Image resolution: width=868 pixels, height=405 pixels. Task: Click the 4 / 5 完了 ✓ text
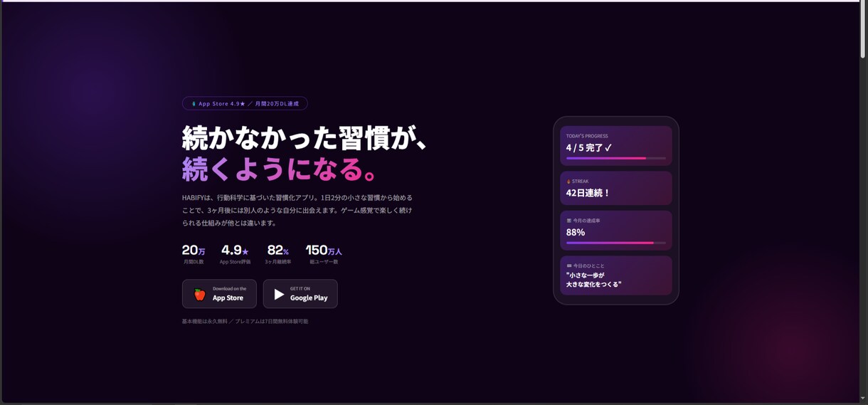[x=589, y=148]
